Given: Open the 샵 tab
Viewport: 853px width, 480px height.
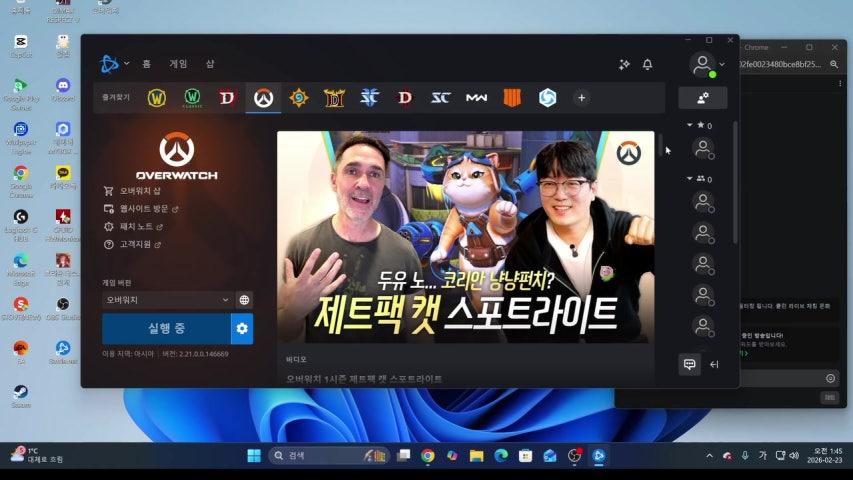Looking at the screenshot, I should point(210,64).
